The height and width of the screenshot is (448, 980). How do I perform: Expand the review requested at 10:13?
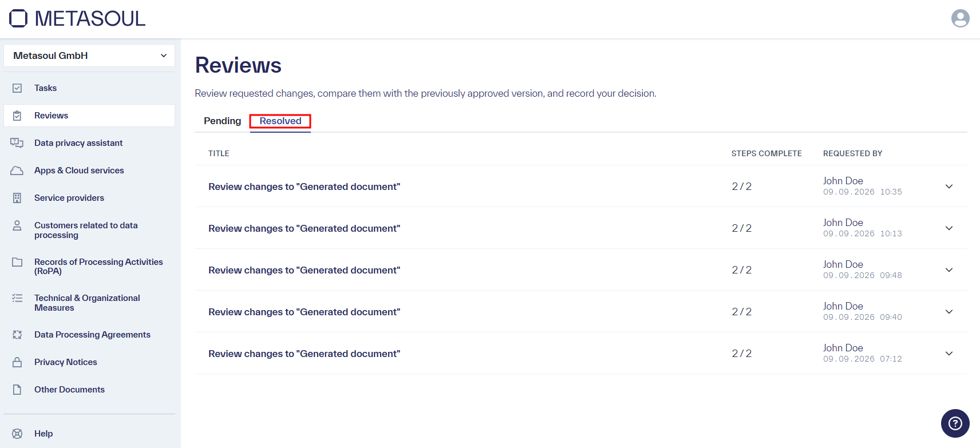(949, 228)
